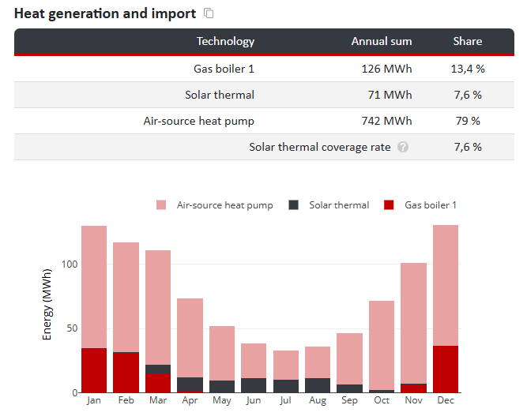Click the Solar thermal table row name
The width and height of the screenshot is (527, 420).
pos(220,95)
